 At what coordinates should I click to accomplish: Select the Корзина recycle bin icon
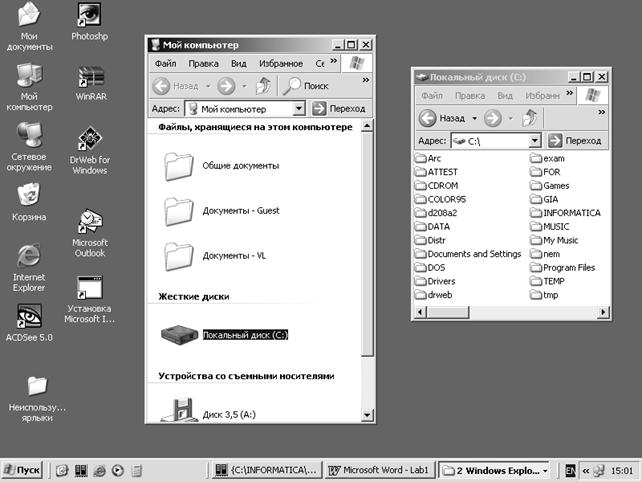coord(29,194)
